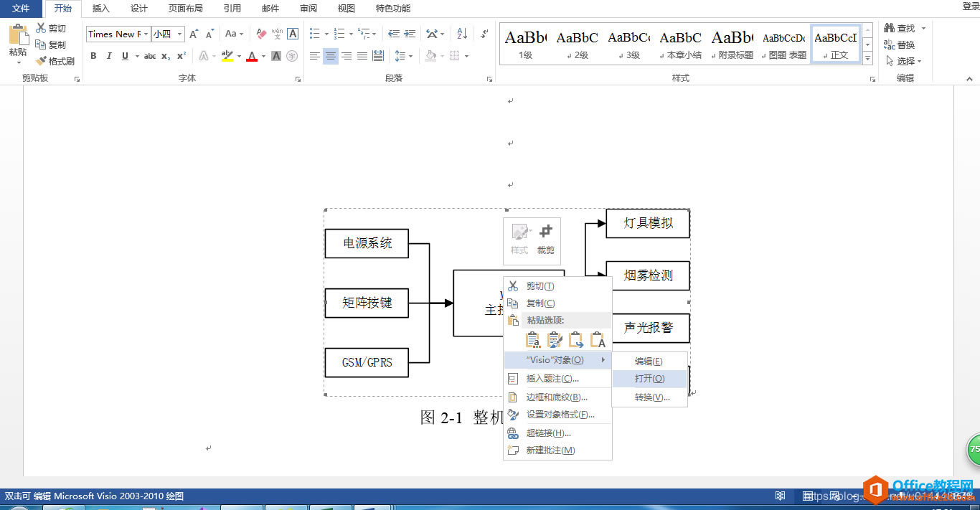980x510 pixels.
Task: Click the Clear Formatting eraser icon
Action: [261, 34]
